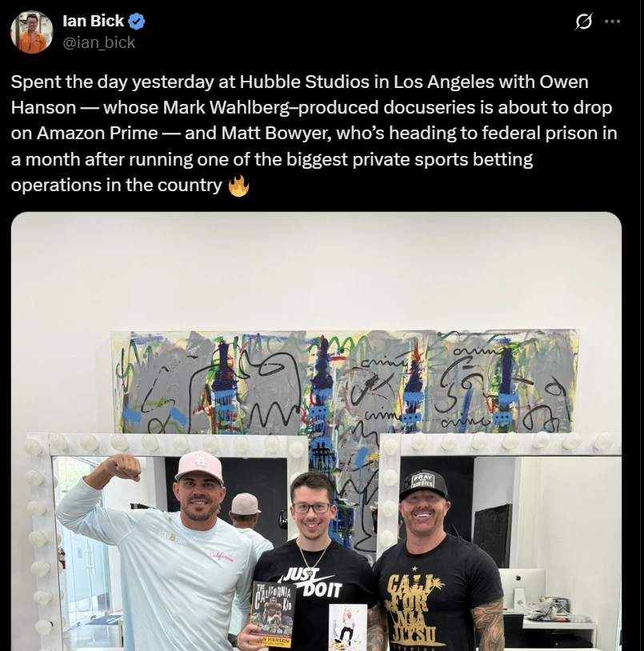The width and height of the screenshot is (644, 651).
Task: Click the post text about Hubble Studios
Action: (314, 134)
